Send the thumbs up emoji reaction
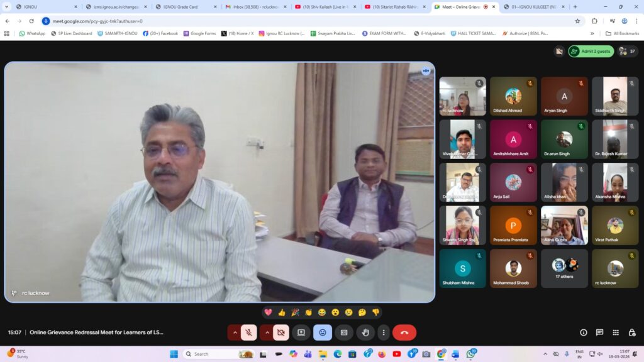 tap(281, 312)
